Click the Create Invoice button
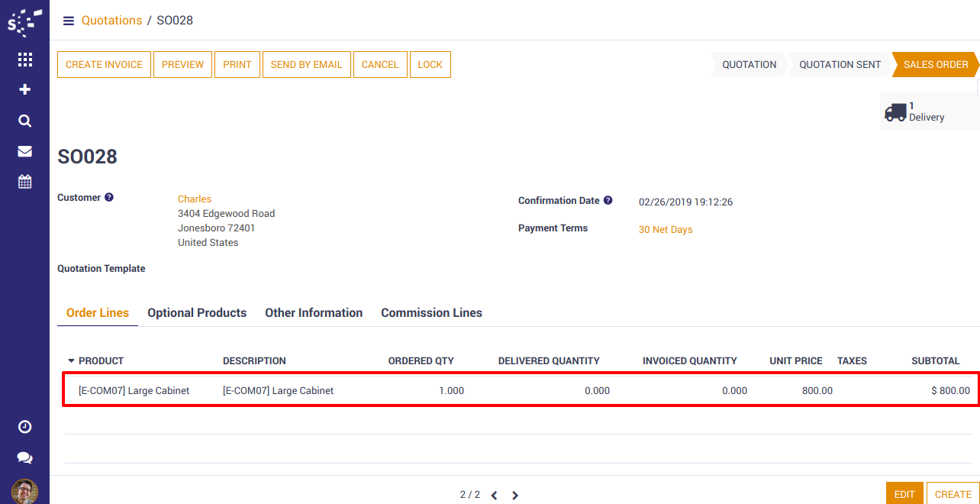This screenshot has height=504, width=980. click(x=104, y=65)
